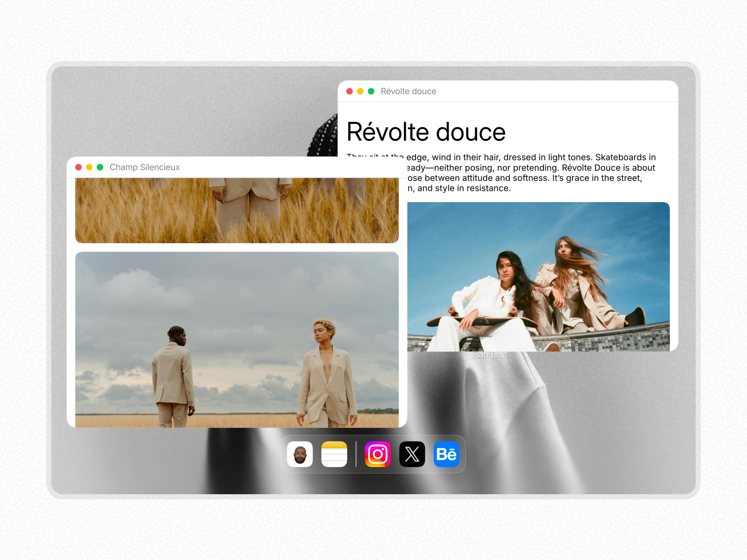Image resolution: width=747 pixels, height=560 pixels.
Task: Select the wheat field close-up photo
Action: [x=237, y=210]
